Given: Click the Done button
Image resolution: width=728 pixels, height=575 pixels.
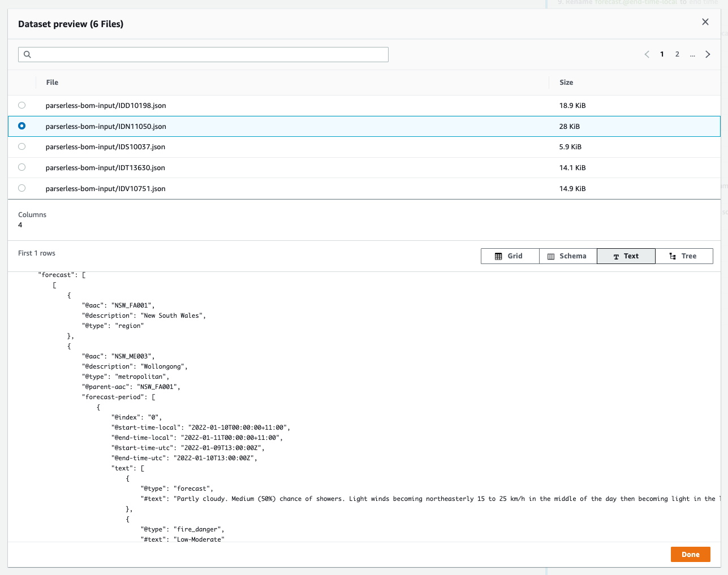Looking at the screenshot, I should [691, 555].
